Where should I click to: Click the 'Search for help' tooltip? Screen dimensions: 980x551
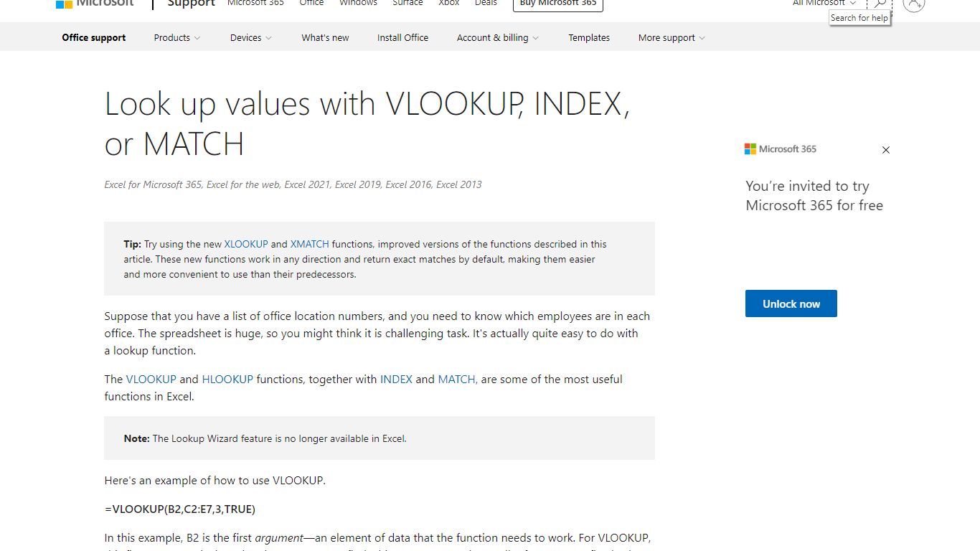pyautogui.click(x=859, y=18)
